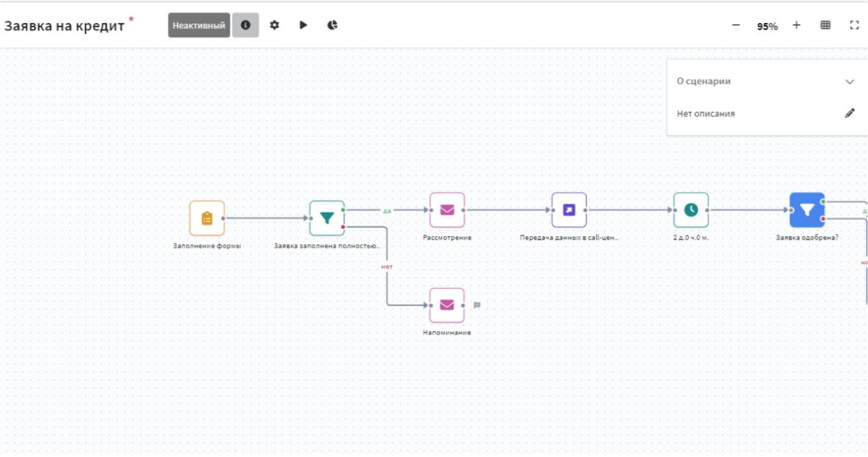This screenshot has height=457, width=868.
Task: Click the Заявка на кредит scenario title
Action: click(65, 26)
